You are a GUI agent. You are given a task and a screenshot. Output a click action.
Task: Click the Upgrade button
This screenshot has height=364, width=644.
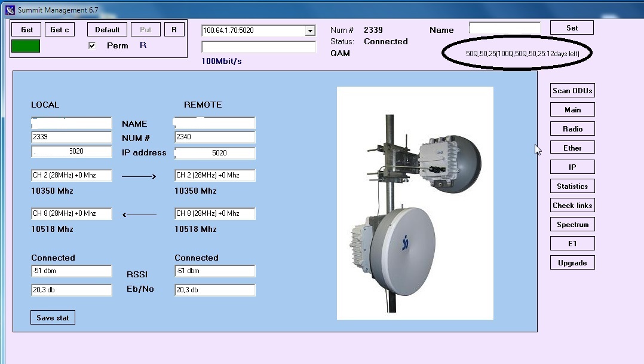click(x=572, y=262)
